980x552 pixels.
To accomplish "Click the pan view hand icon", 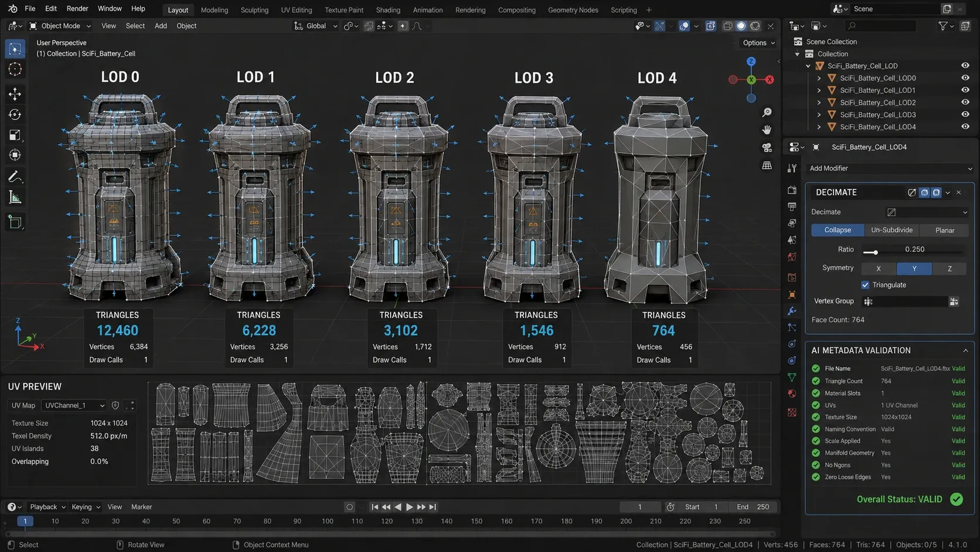I will 767,130.
